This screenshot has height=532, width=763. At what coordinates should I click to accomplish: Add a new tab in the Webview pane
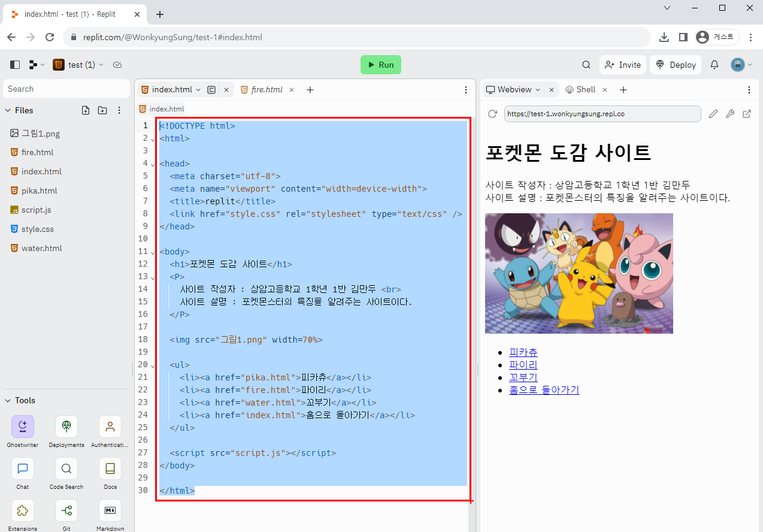click(623, 90)
